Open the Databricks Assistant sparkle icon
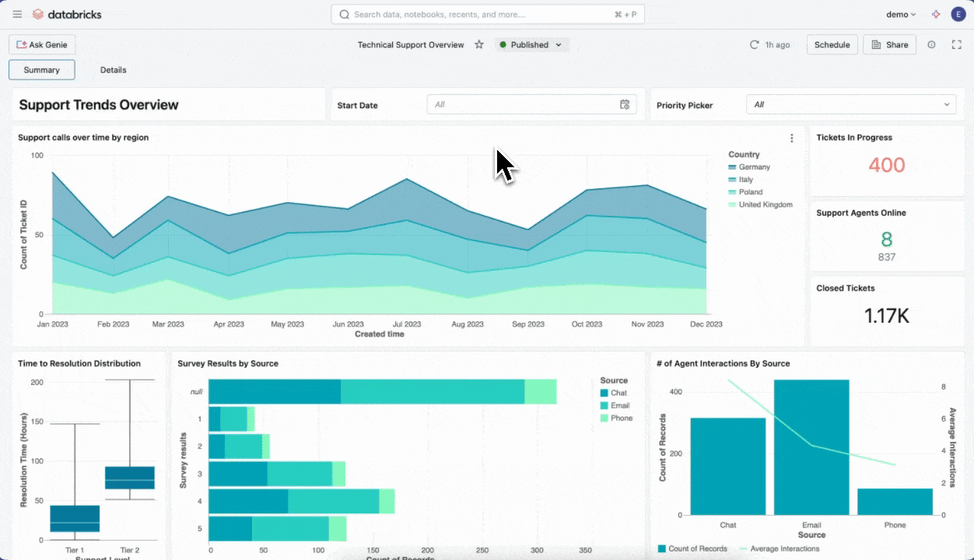 tap(936, 14)
